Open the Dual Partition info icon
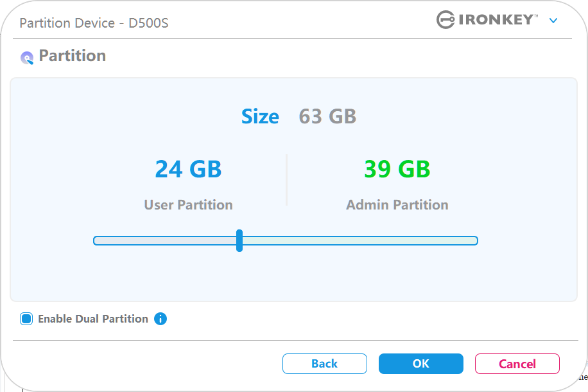 pos(160,319)
